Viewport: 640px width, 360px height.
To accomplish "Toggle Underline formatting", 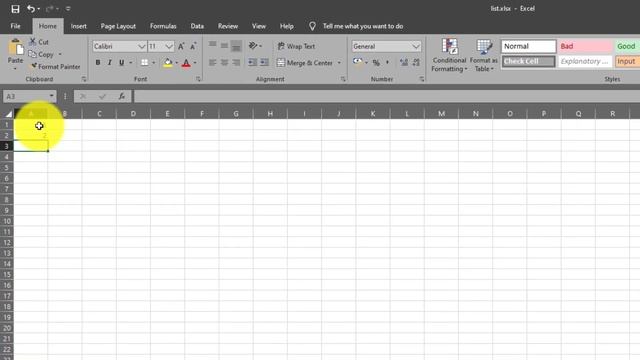I will tap(121, 62).
